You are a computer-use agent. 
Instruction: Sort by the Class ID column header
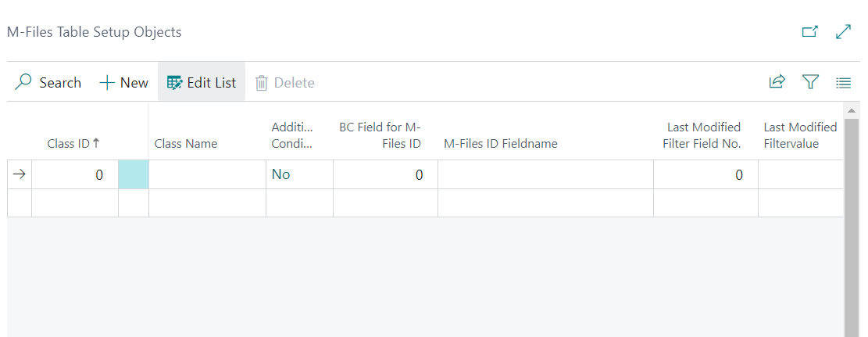73,144
